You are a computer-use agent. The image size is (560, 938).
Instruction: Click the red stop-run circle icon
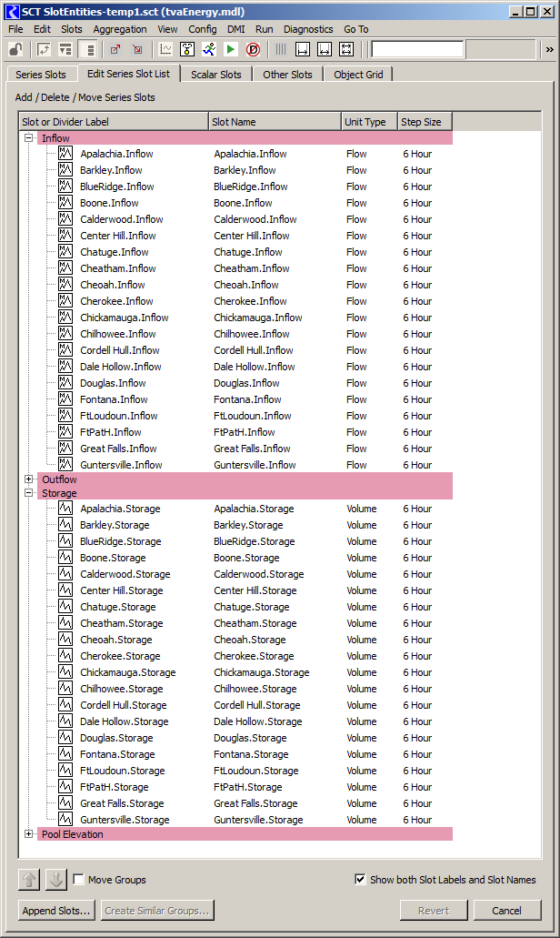pyautogui.click(x=253, y=50)
